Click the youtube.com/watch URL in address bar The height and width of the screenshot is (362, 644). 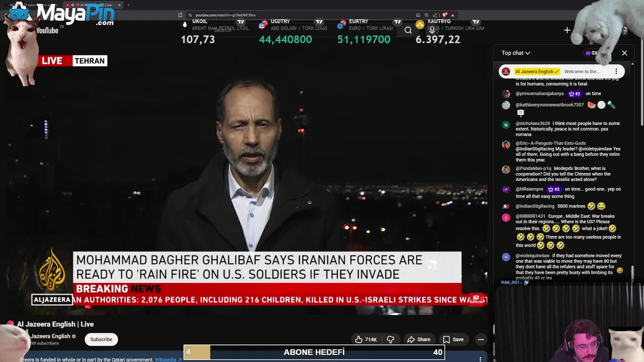[225, 15]
